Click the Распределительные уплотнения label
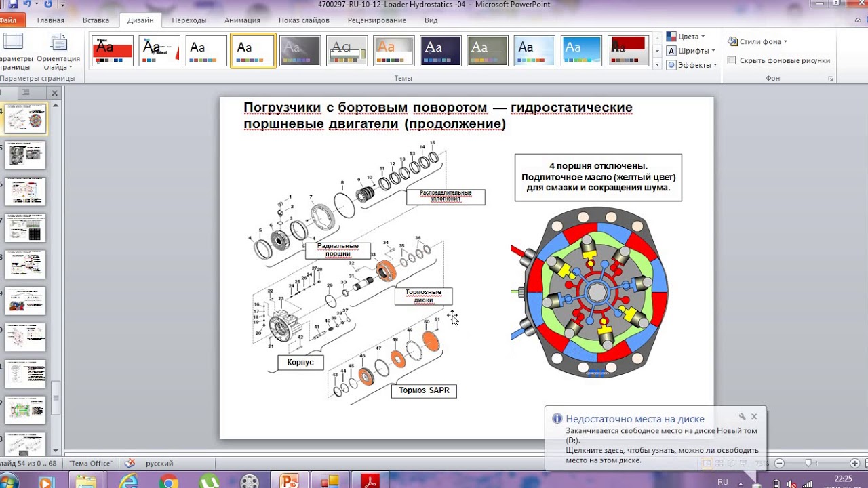The width and height of the screenshot is (868, 488). [446, 197]
